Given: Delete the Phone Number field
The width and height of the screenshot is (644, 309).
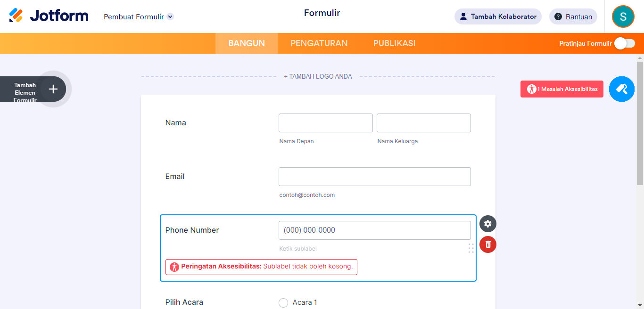Looking at the screenshot, I should coord(488,244).
